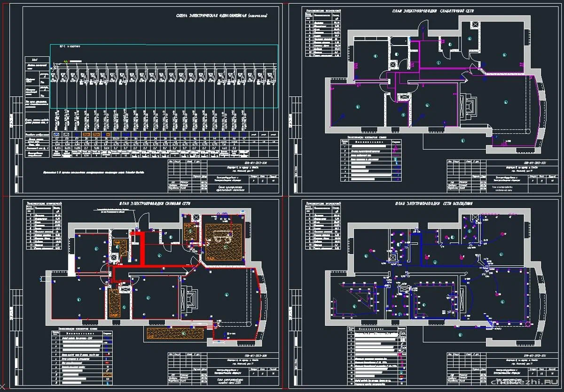Select the room explication table on the low-current sheet
The image size is (564, 392).
[x=323, y=33]
